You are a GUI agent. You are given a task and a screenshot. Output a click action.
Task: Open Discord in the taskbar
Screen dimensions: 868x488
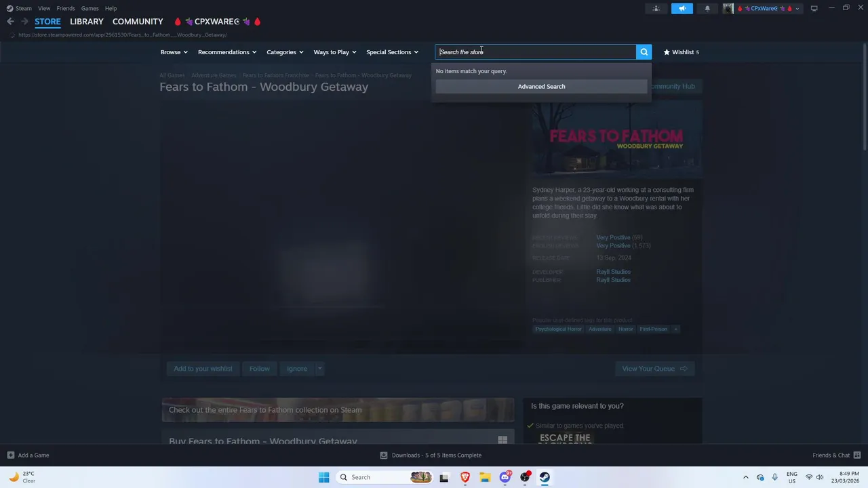505,477
